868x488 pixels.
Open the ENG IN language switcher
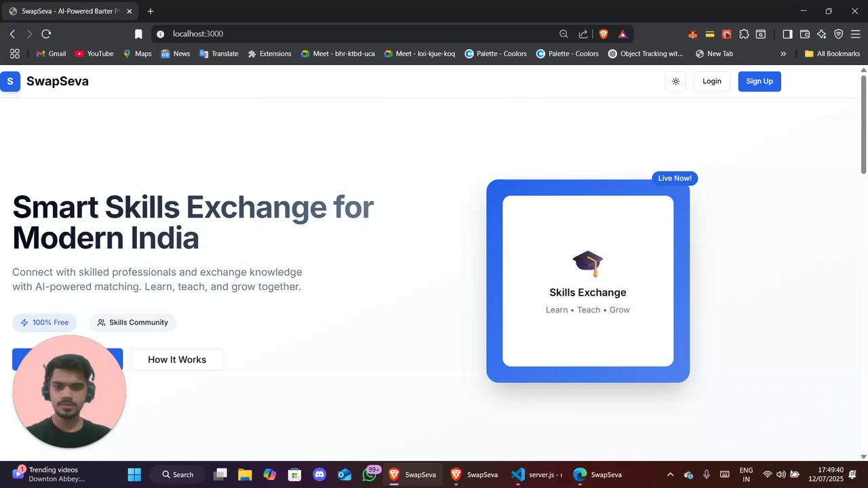[x=746, y=474]
